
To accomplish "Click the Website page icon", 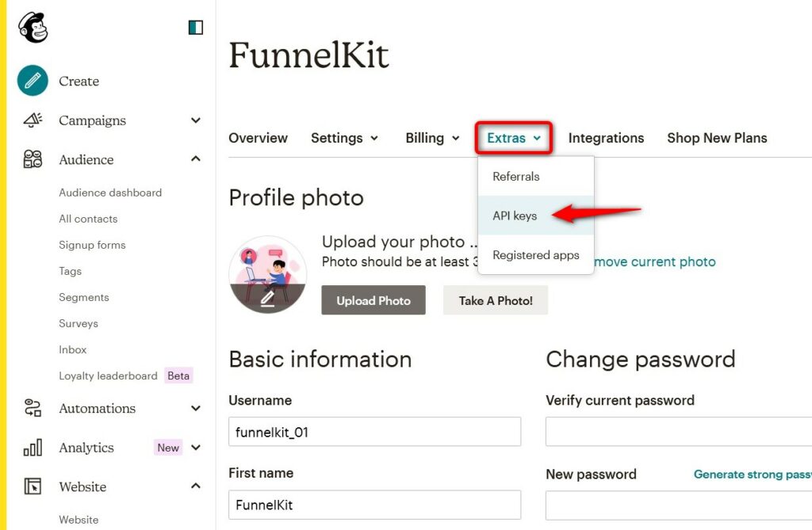I will tap(33, 486).
